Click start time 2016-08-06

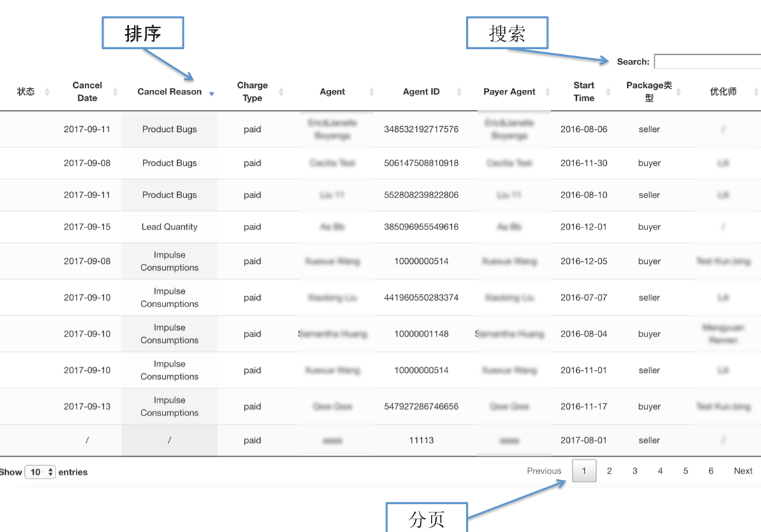(x=584, y=129)
